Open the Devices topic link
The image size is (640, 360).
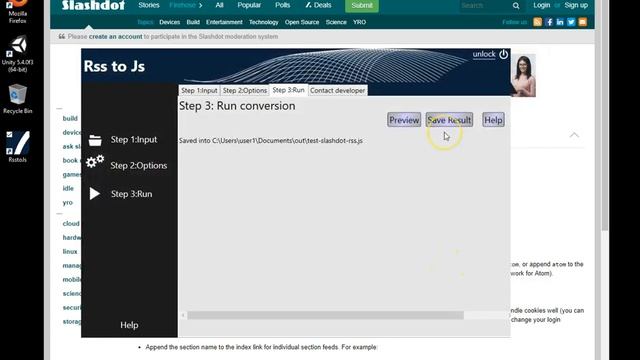pyautogui.click(x=169, y=22)
